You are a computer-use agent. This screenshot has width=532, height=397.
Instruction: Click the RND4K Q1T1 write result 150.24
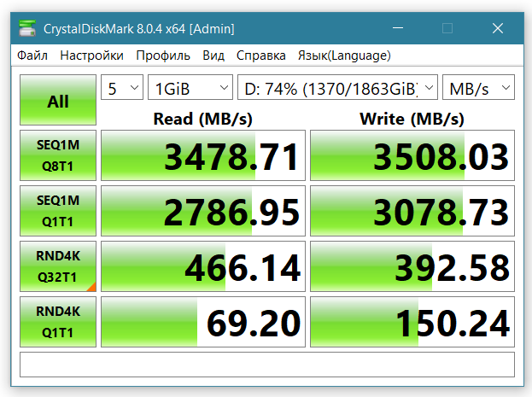point(412,322)
